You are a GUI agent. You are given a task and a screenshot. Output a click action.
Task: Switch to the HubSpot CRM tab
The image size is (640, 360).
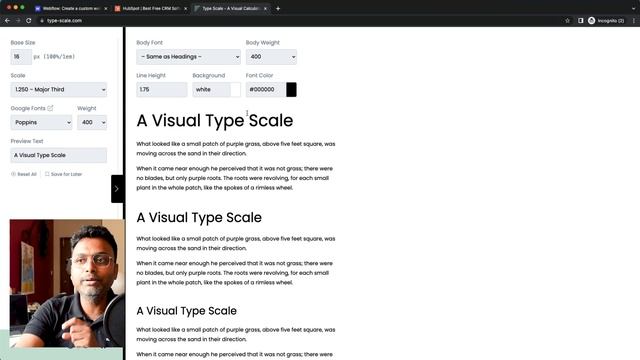tap(150, 9)
